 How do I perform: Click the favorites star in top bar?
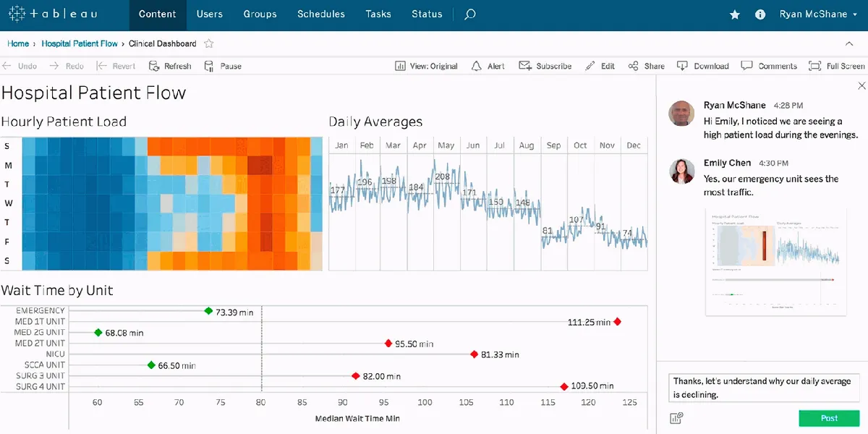coord(735,14)
